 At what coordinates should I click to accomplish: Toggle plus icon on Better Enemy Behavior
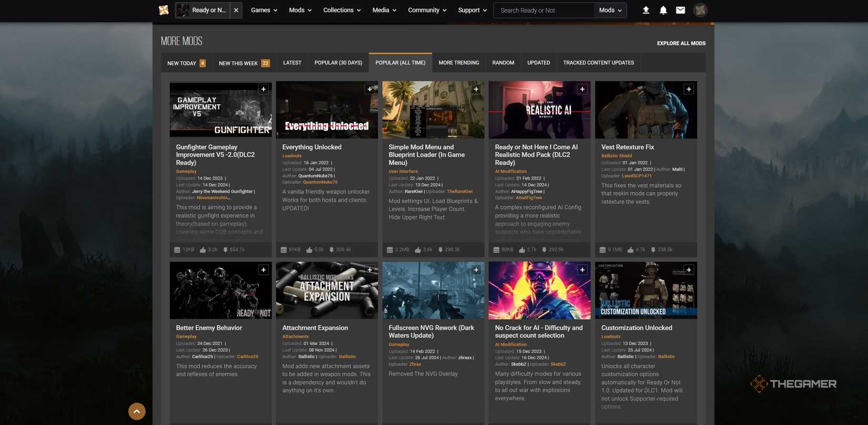click(x=264, y=270)
